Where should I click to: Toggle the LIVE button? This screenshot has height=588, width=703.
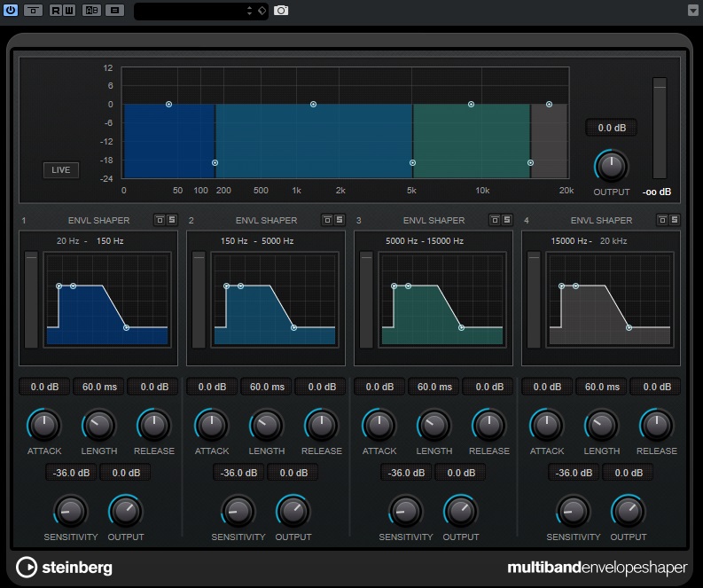(x=61, y=170)
